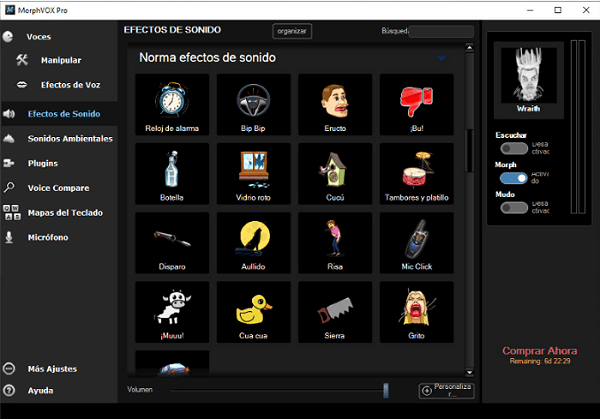Play the Cua cua duck effect

pyautogui.click(x=253, y=312)
